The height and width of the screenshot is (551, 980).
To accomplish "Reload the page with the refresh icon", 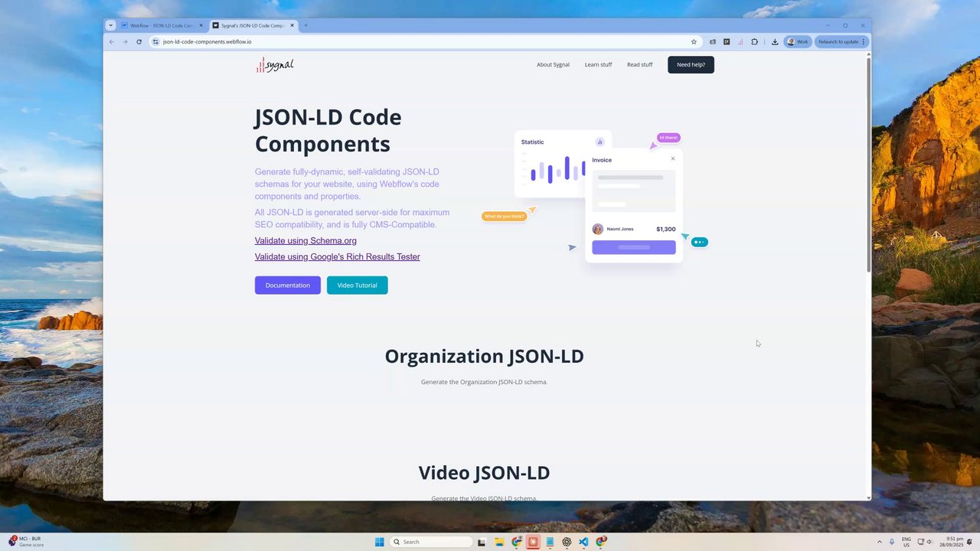I will coord(139,41).
